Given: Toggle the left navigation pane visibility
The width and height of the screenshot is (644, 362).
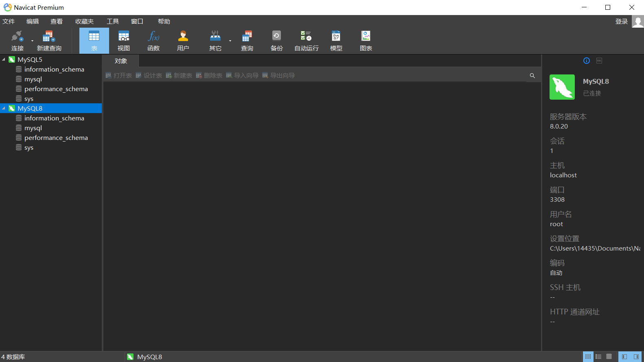Looking at the screenshot, I should click(624, 357).
